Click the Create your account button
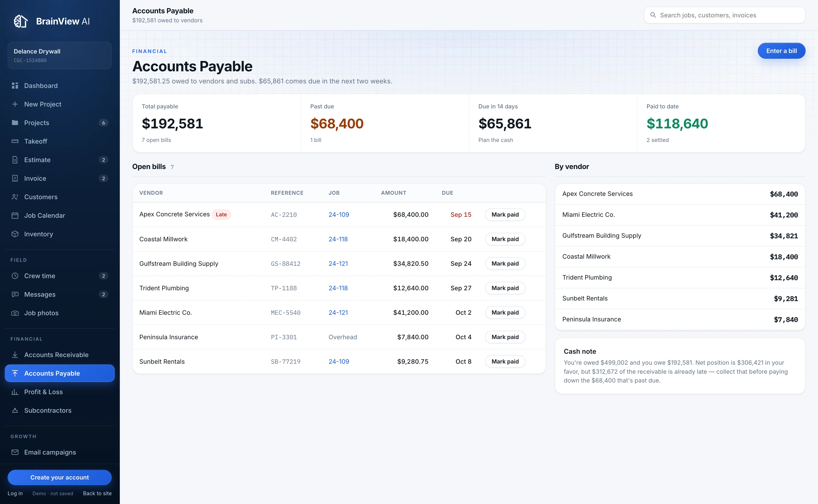The width and height of the screenshot is (818, 504). [60, 477]
